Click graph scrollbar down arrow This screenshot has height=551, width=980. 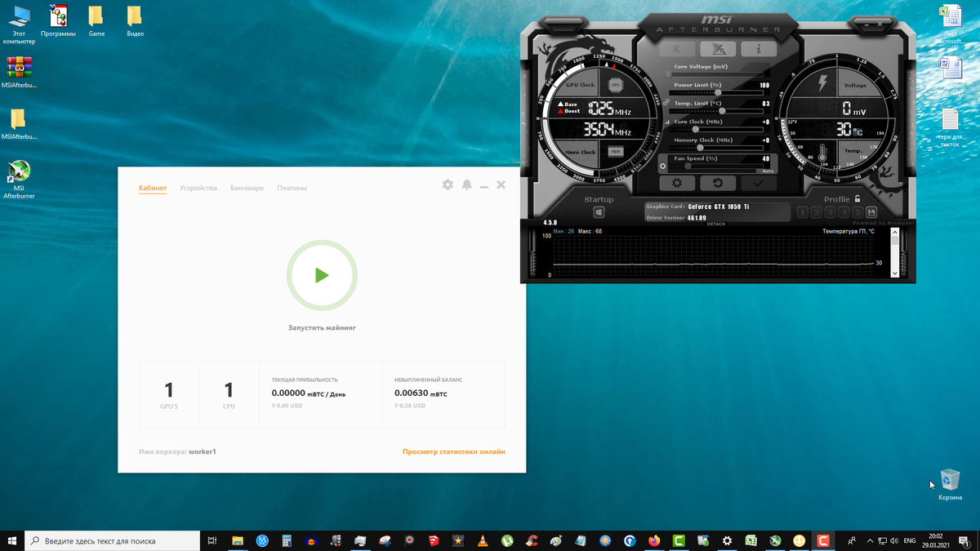pos(895,273)
